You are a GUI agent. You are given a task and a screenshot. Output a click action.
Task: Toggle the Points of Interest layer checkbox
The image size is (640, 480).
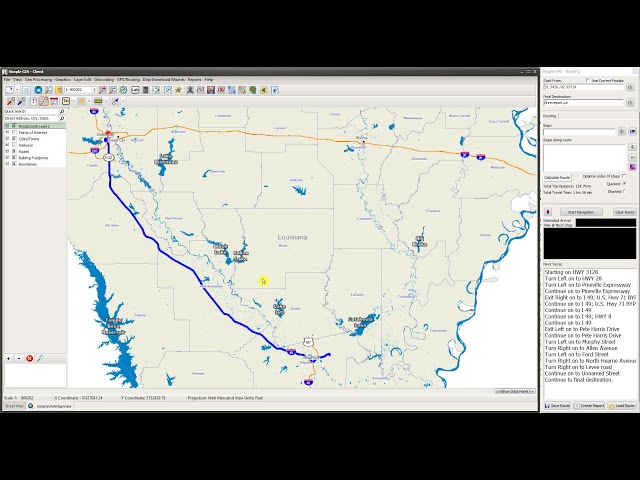point(15,133)
